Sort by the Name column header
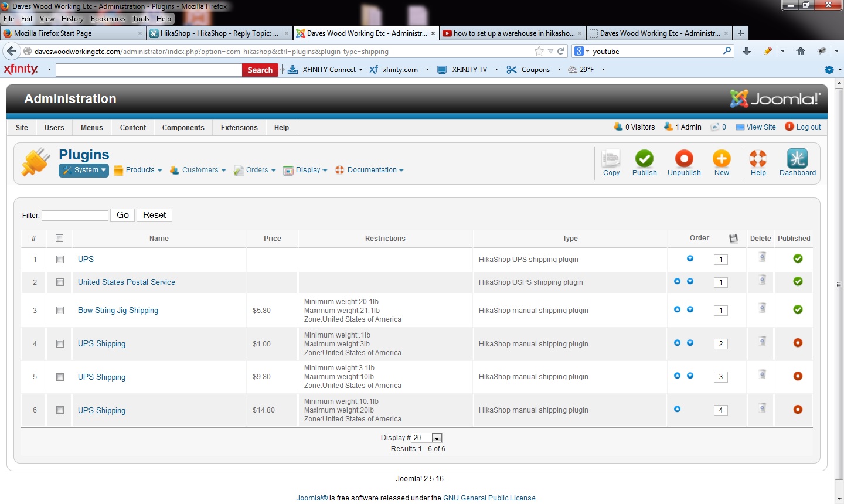The width and height of the screenshot is (844, 504). [x=159, y=239]
